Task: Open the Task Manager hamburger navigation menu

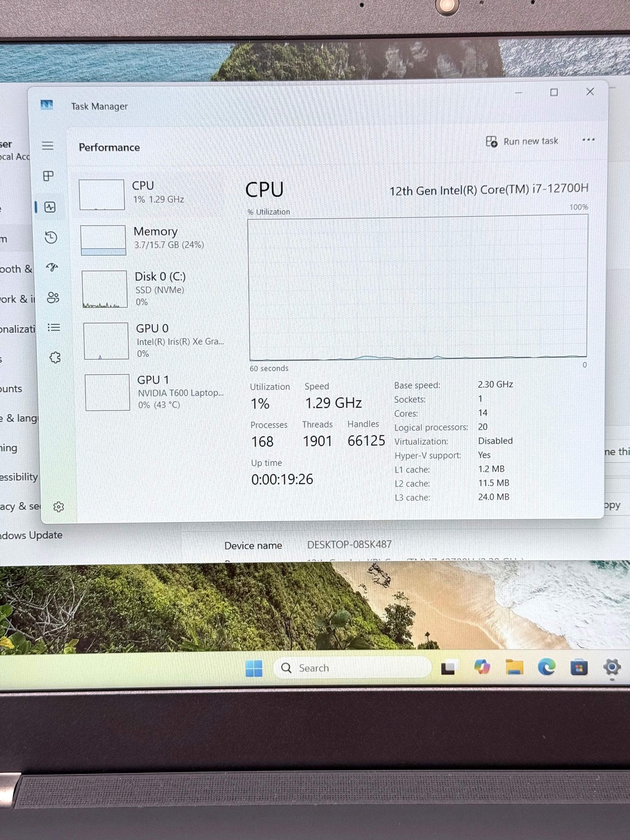Action: pyautogui.click(x=48, y=145)
